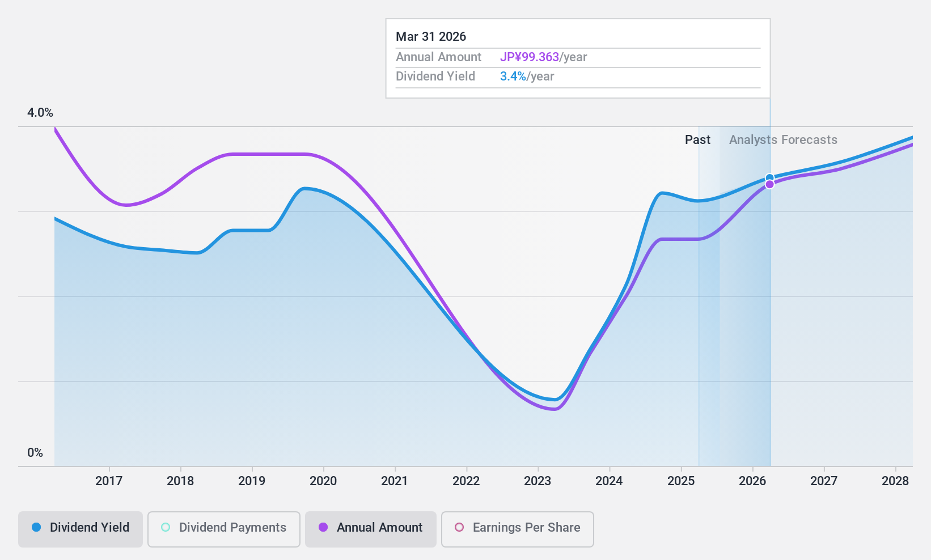The height and width of the screenshot is (560, 931).
Task: Click the 3.4%/year tooltip value
Action: (x=527, y=77)
